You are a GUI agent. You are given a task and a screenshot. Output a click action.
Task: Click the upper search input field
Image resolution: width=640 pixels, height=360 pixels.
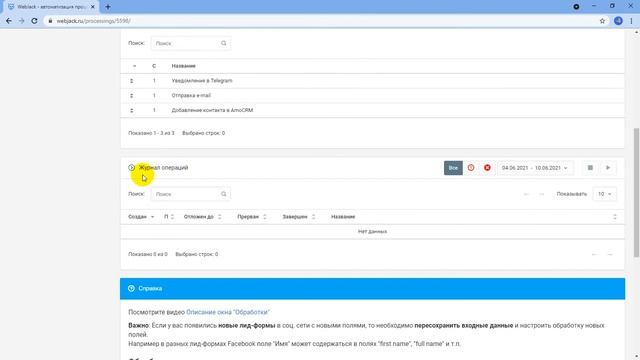(191, 43)
